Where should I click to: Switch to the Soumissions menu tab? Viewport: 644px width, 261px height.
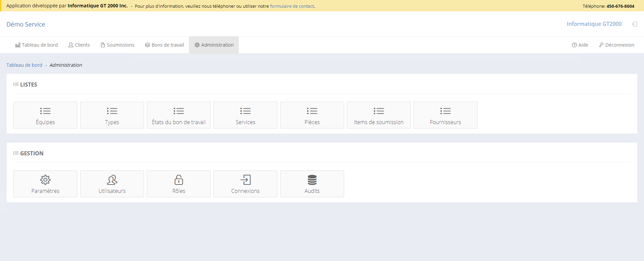point(118,45)
